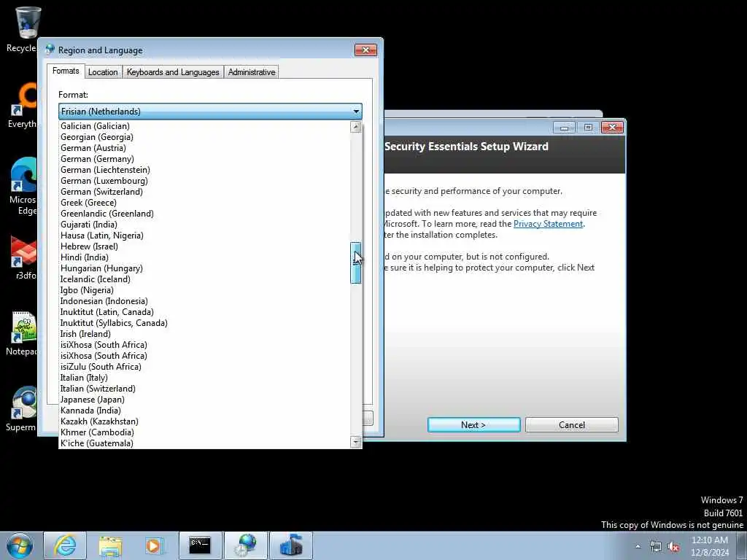Screen dimensions: 747x560
Task: Switch to Security Essentials setup taskbar button
Action: pyautogui.click(x=291, y=545)
